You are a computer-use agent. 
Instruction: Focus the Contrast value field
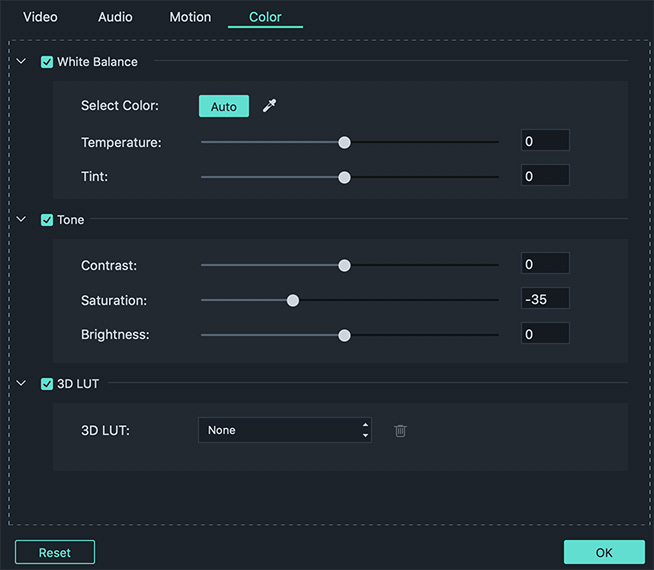pos(545,264)
